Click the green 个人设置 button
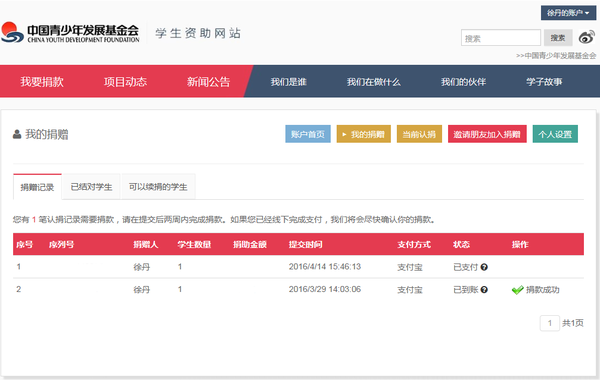Image resolution: width=600 pixels, height=380 pixels. (x=555, y=134)
